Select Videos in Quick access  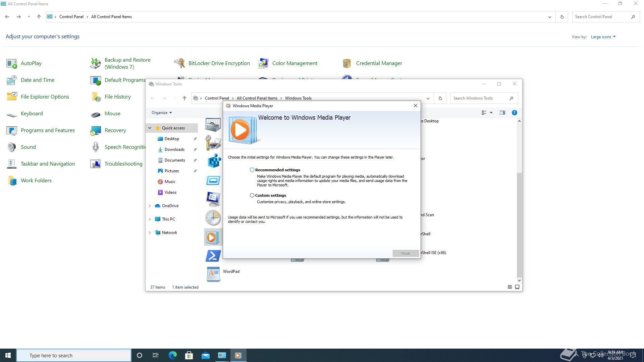pos(170,192)
